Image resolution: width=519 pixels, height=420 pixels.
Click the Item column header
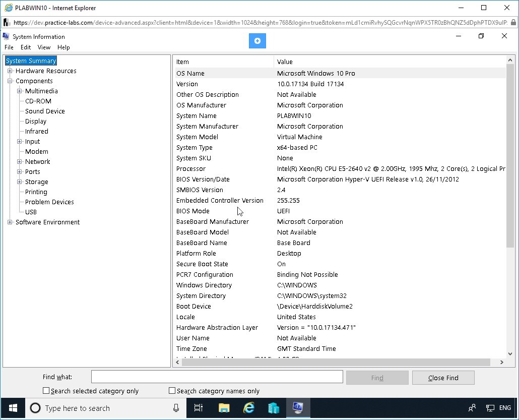pyautogui.click(x=224, y=62)
